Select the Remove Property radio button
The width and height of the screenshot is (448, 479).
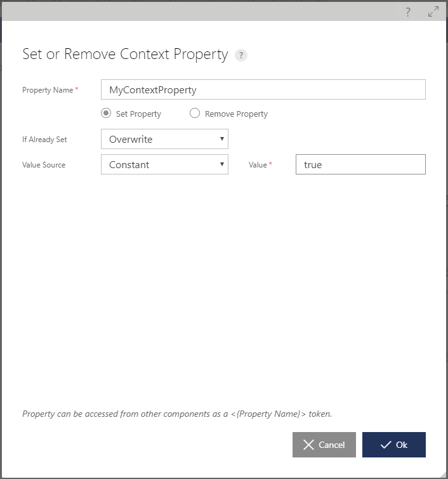195,114
